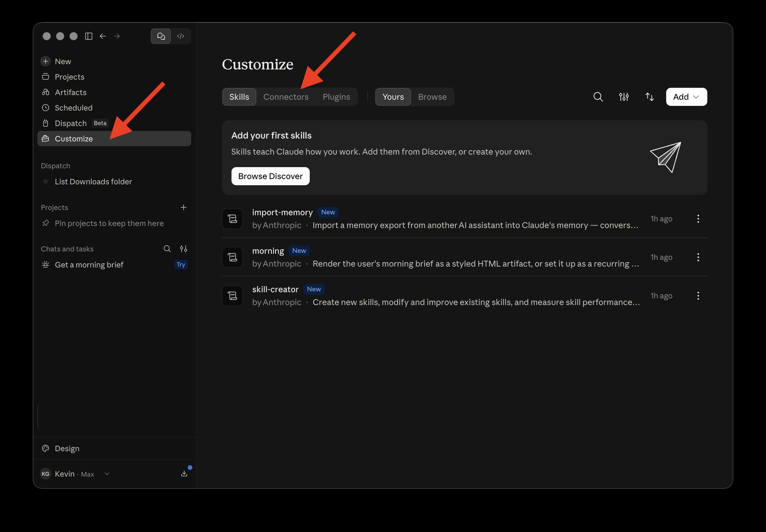Click the Dispatch section header
Viewport: 766px width, 532px height.
pyautogui.click(x=55, y=166)
